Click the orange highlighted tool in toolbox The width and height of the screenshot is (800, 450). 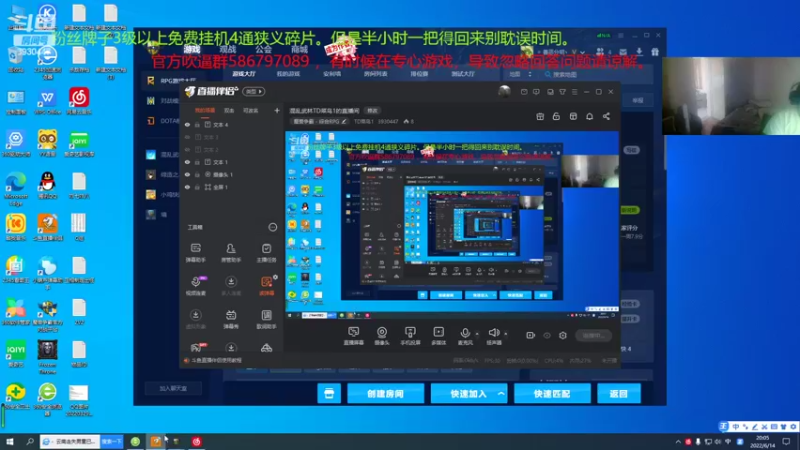[266, 286]
